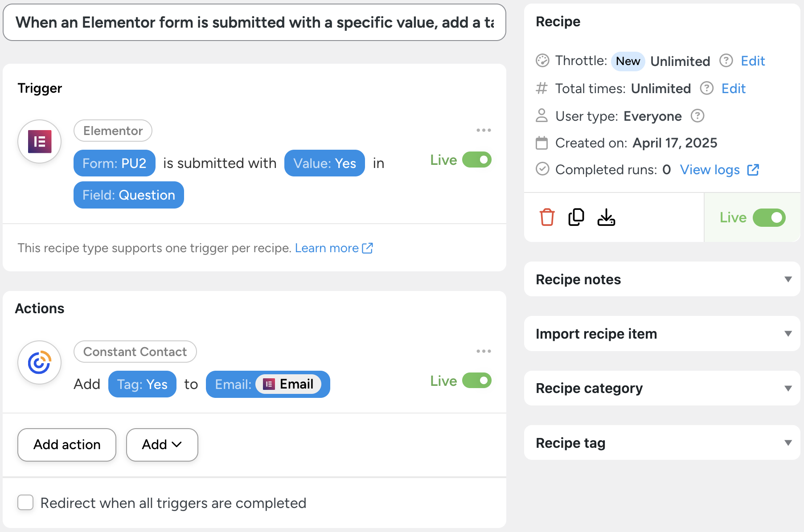The image size is (804, 532).
Task: Click the Form: PU2 trigger token
Action: (x=114, y=164)
